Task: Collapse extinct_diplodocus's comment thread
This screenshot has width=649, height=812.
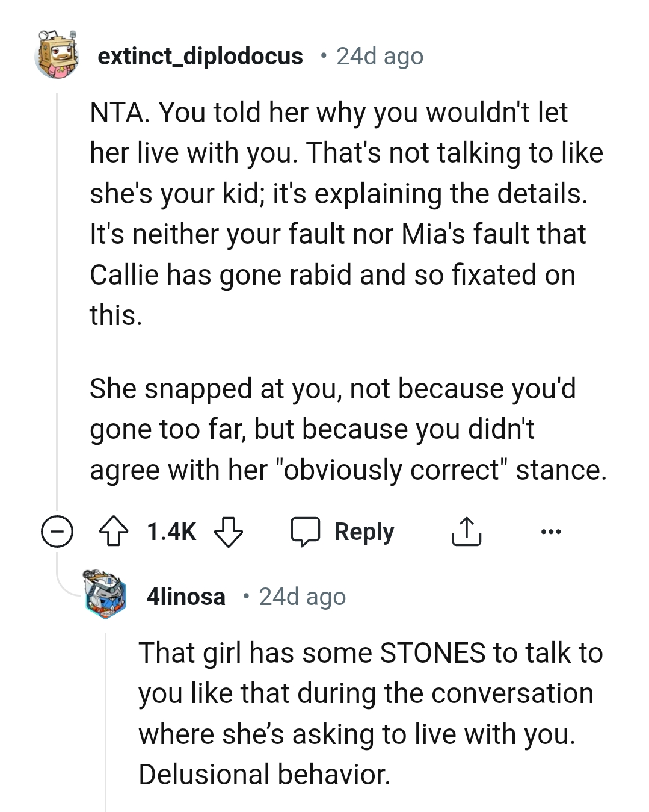Action: (x=56, y=532)
